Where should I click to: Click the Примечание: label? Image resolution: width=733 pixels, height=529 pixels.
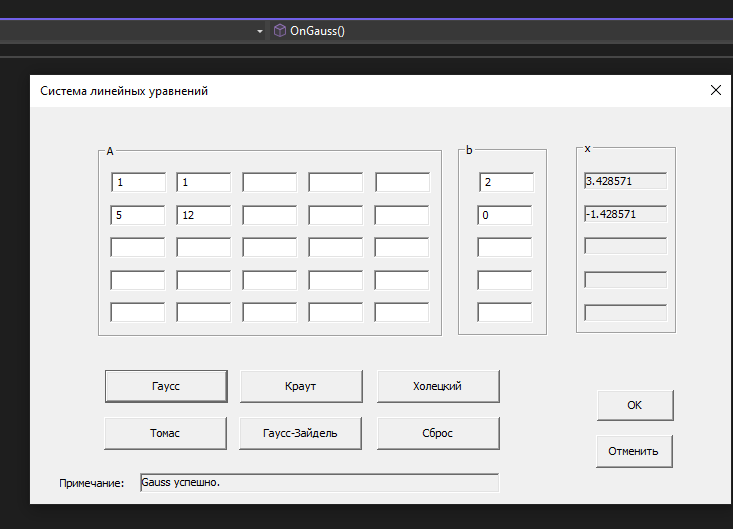point(92,483)
